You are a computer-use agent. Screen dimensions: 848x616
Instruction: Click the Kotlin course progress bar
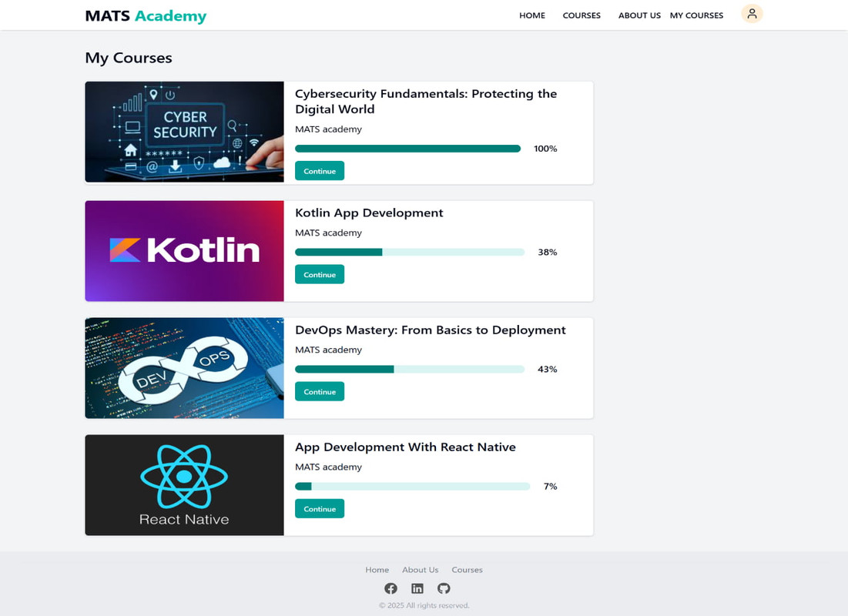click(410, 252)
